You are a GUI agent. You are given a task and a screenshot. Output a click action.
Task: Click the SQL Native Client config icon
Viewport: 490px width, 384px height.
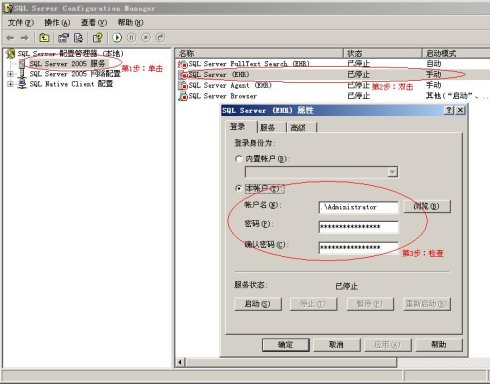click(22, 84)
